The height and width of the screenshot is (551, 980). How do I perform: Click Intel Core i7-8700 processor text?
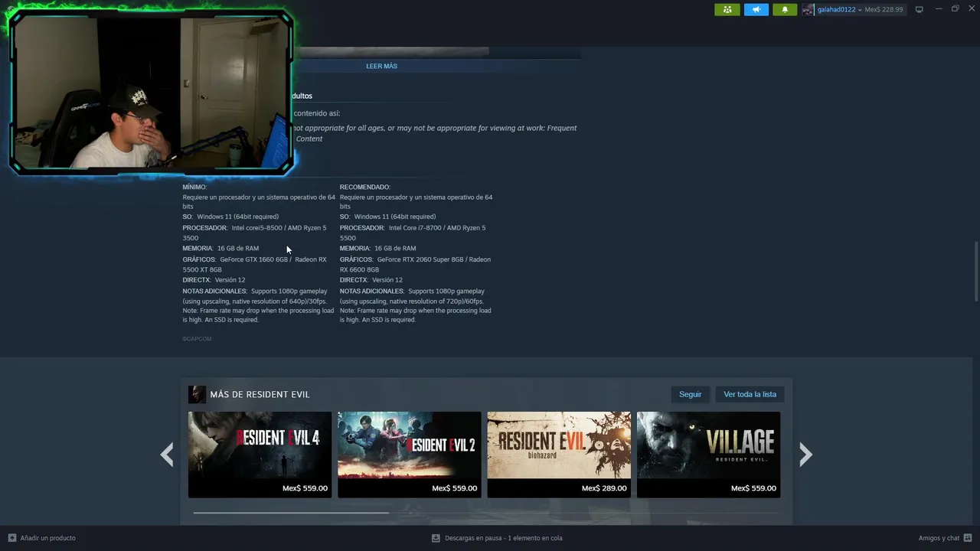pyautogui.click(x=416, y=228)
